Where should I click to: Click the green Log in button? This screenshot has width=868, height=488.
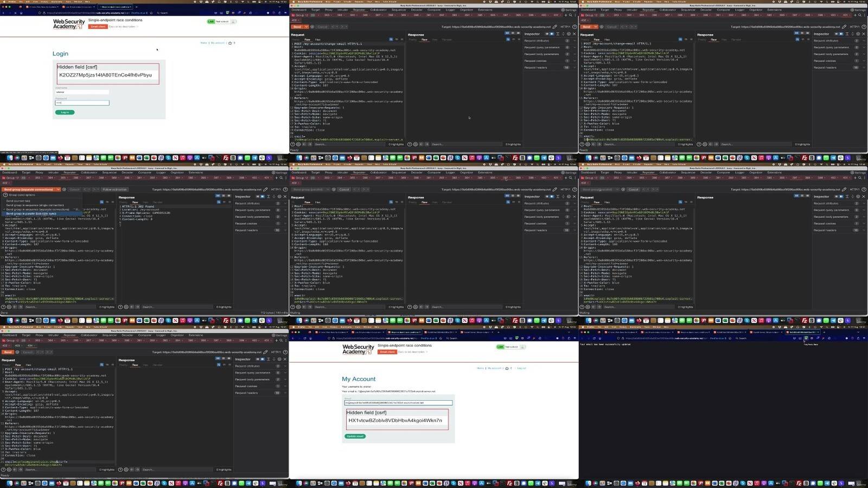click(65, 112)
